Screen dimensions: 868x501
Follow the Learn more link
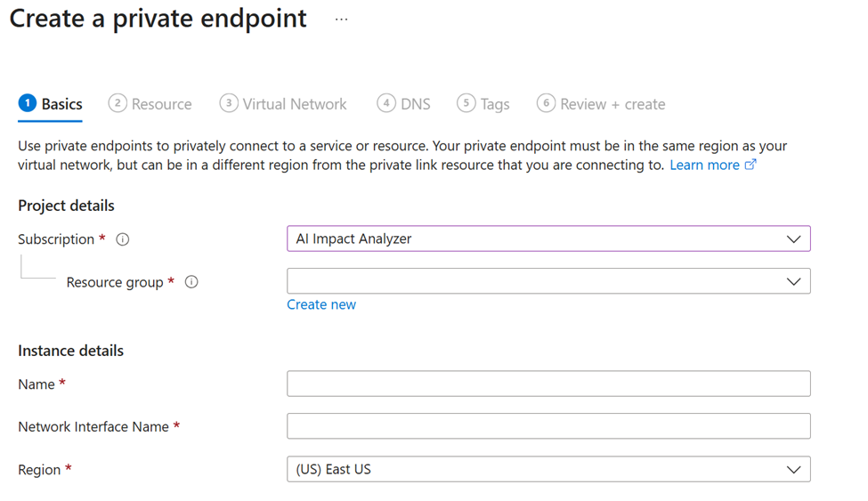click(704, 165)
